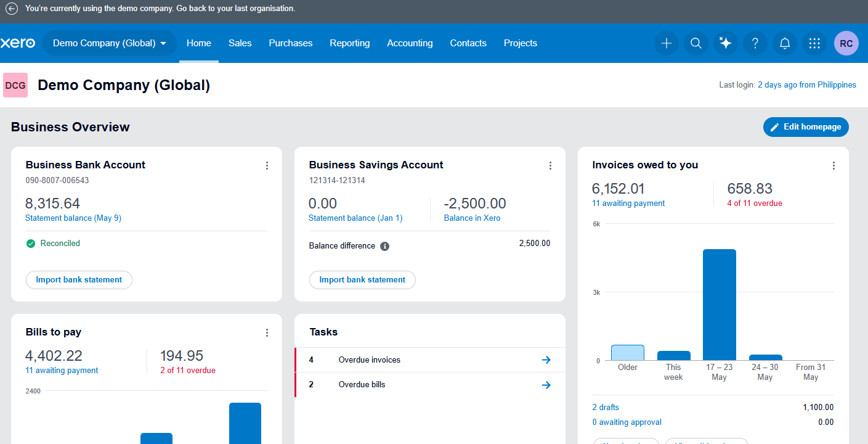The width and height of the screenshot is (868, 444).
Task: Open the Purchases menu
Action: click(291, 43)
